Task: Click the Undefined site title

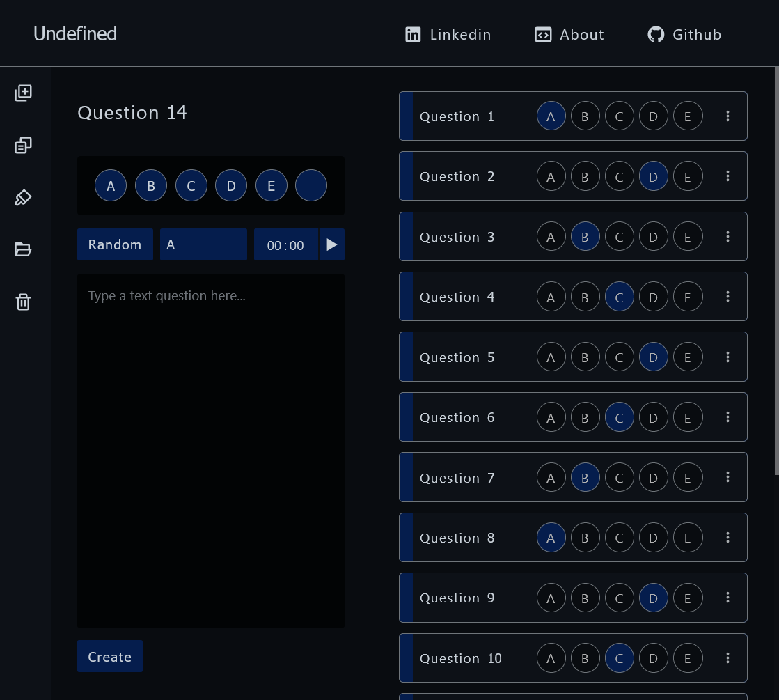Action: (x=75, y=34)
